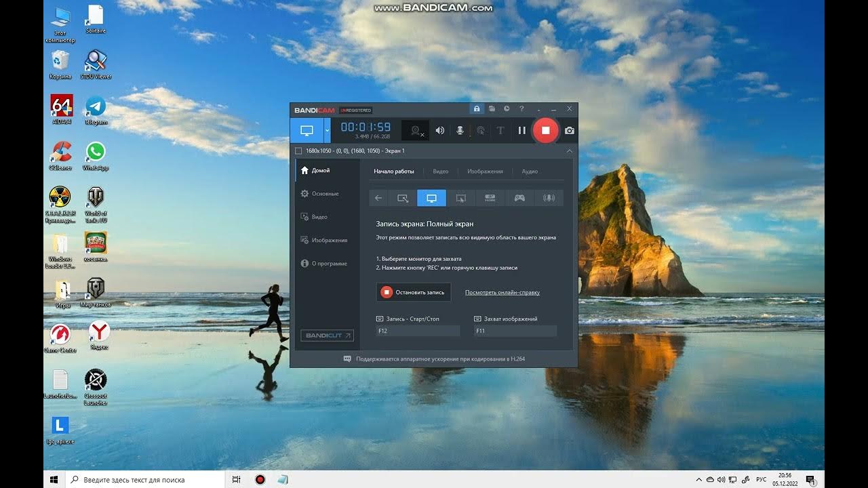Select the audio-only recording mode
Viewport: 868px width, 488px height.
tap(549, 198)
